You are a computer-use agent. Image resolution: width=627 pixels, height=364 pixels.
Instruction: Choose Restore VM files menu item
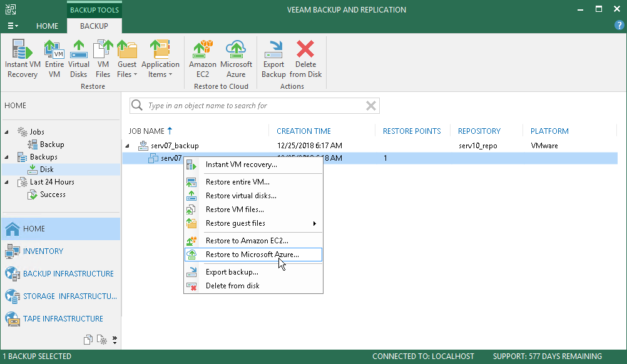tap(253, 210)
